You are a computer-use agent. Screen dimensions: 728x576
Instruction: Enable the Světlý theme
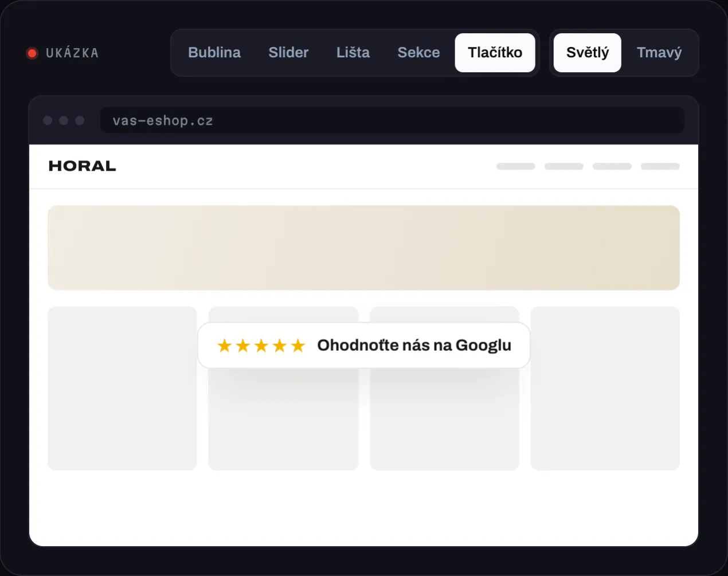click(x=588, y=53)
